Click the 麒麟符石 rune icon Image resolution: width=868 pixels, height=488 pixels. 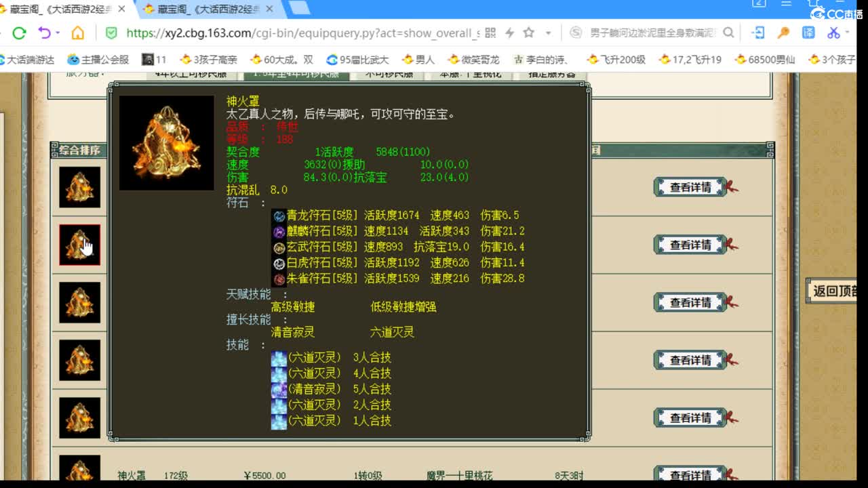(x=279, y=232)
